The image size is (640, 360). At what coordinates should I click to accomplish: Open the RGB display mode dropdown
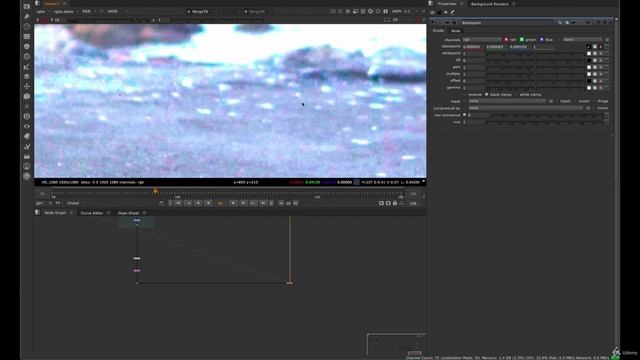click(88, 11)
